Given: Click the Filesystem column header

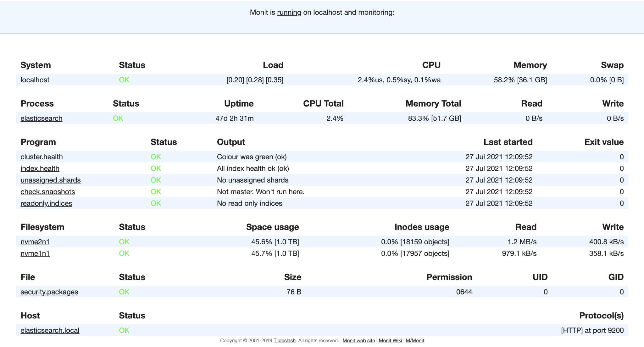Looking at the screenshot, I should click(42, 227).
